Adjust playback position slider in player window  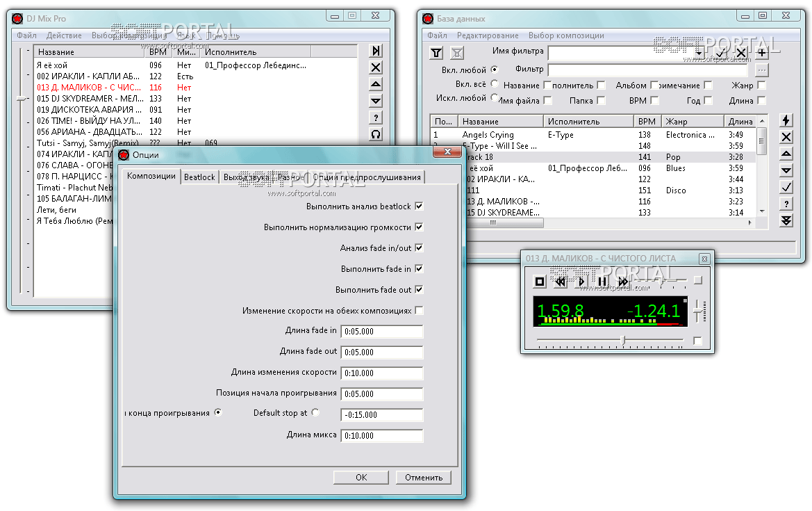tap(623, 340)
